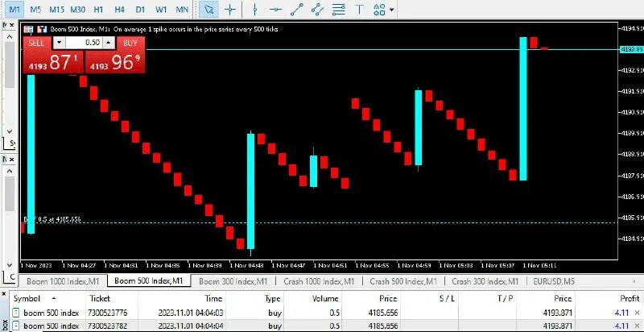Sort trades by the Time column header
This screenshot has width=644, height=332.
pyautogui.click(x=182, y=299)
